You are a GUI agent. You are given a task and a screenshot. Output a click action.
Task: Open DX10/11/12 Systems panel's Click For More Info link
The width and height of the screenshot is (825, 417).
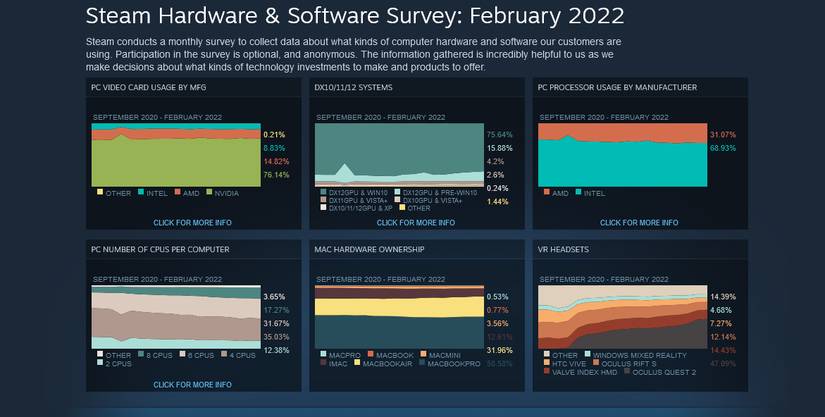click(x=416, y=222)
